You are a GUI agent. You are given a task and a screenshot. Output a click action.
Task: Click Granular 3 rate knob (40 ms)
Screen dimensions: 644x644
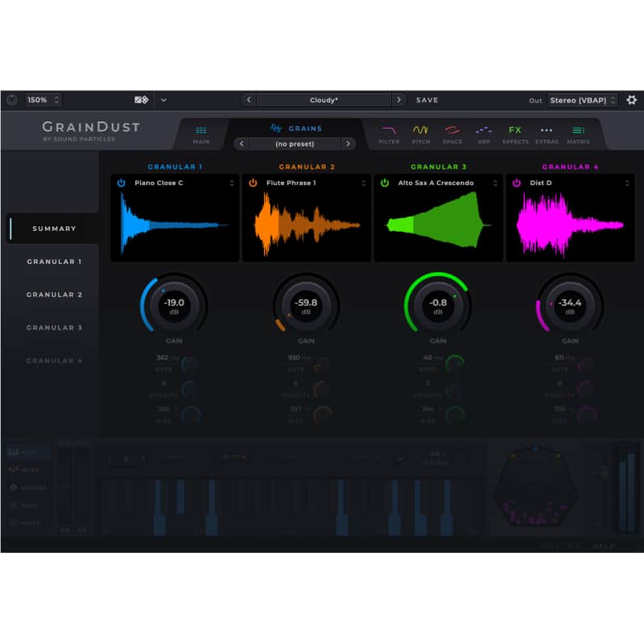454,364
